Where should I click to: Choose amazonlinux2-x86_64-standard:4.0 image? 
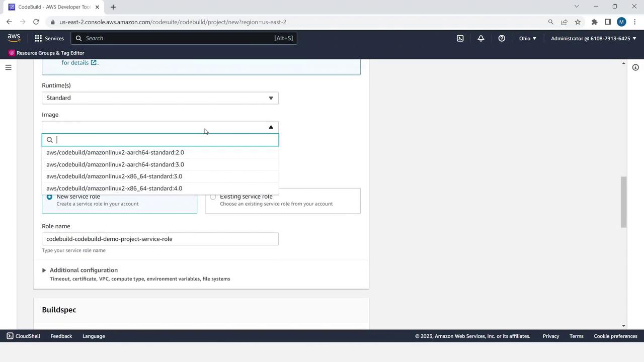coord(160,189)
